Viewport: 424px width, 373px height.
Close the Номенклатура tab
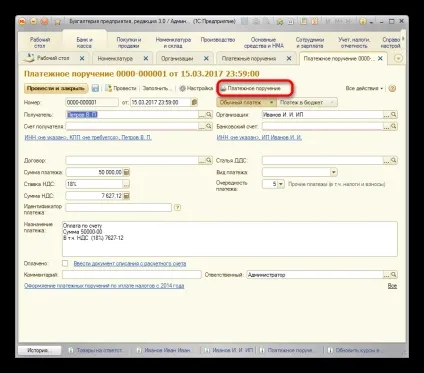(146, 58)
